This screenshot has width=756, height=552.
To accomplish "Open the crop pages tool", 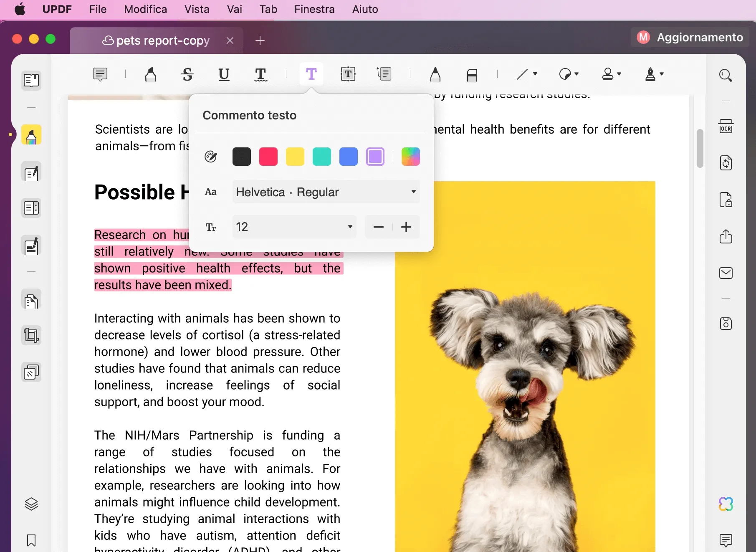I will [x=31, y=335].
